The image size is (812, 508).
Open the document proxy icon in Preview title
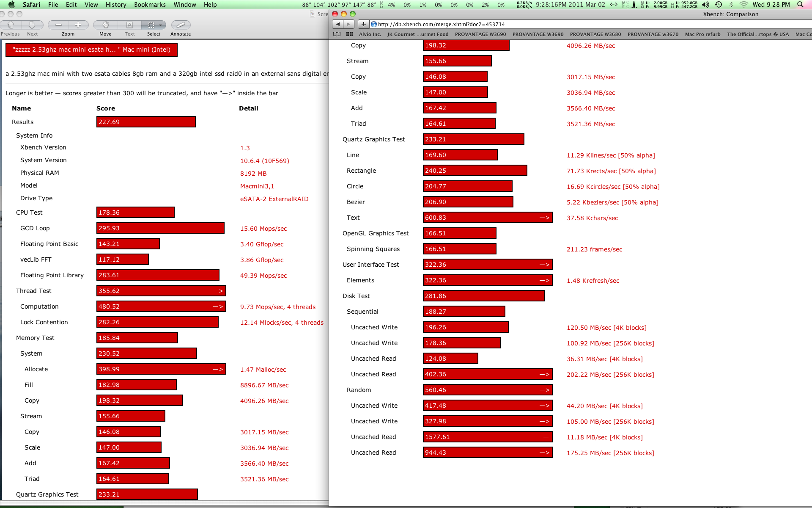[x=313, y=14]
